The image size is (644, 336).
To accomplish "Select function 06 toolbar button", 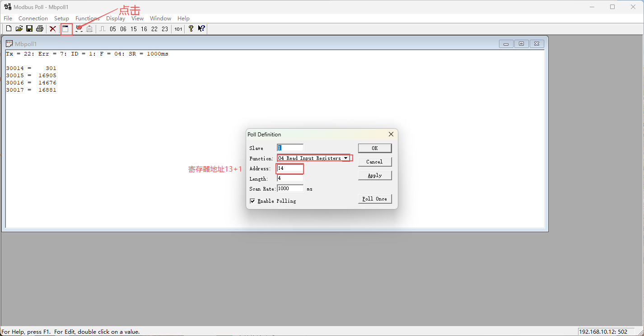I will pos(123,29).
